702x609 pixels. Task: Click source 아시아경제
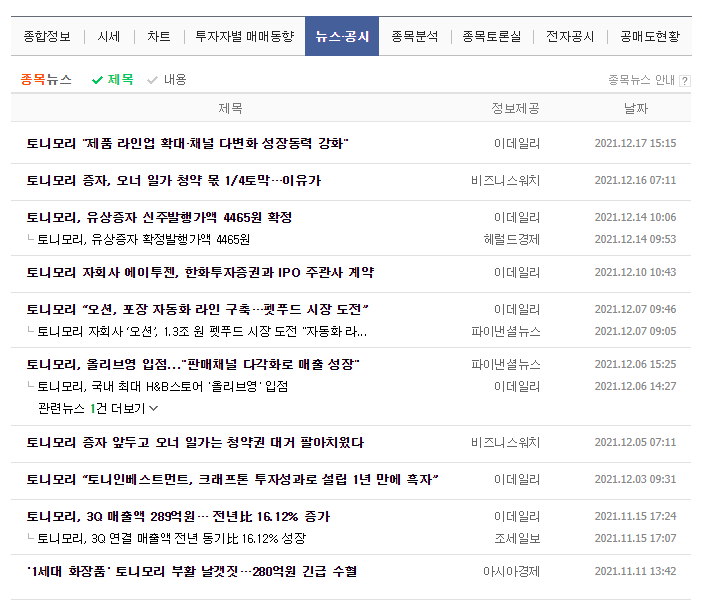tap(512, 572)
